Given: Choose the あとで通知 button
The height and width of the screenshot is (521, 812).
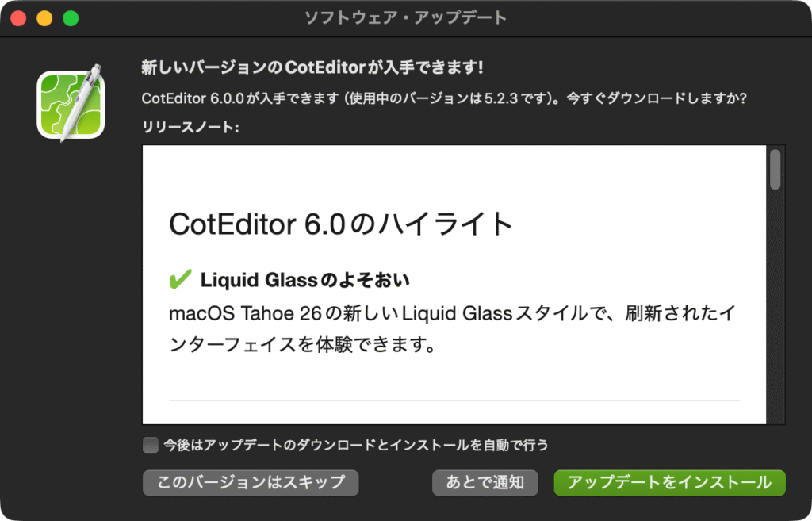Looking at the screenshot, I should point(485,483).
